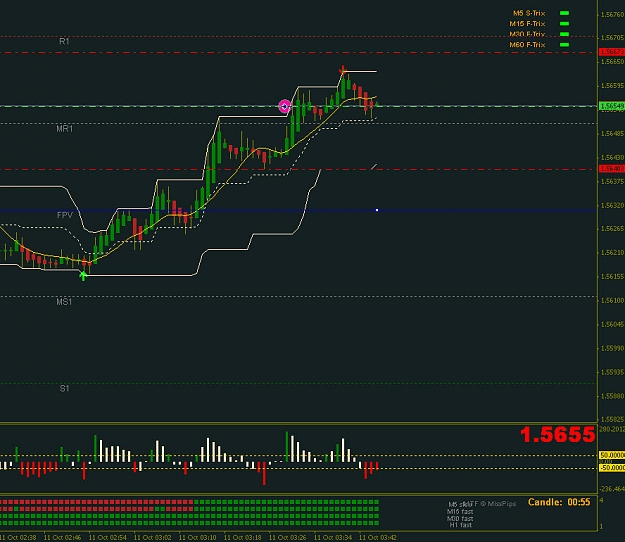Click the 11 Oct 02:46 time label
The width and height of the screenshot is (625, 542).
tap(63, 538)
